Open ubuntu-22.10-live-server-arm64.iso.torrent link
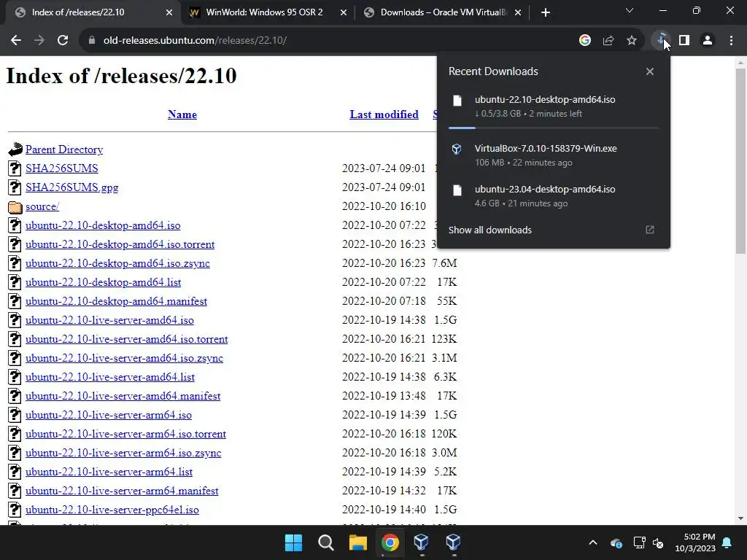 125,434
